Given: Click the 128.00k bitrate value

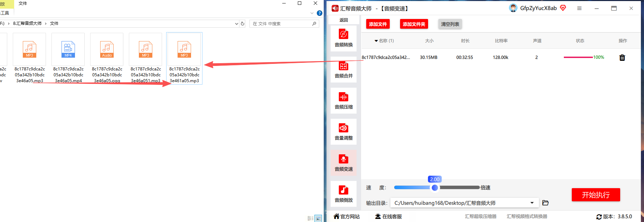Looking at the screenshot, I should coord(501,57).
